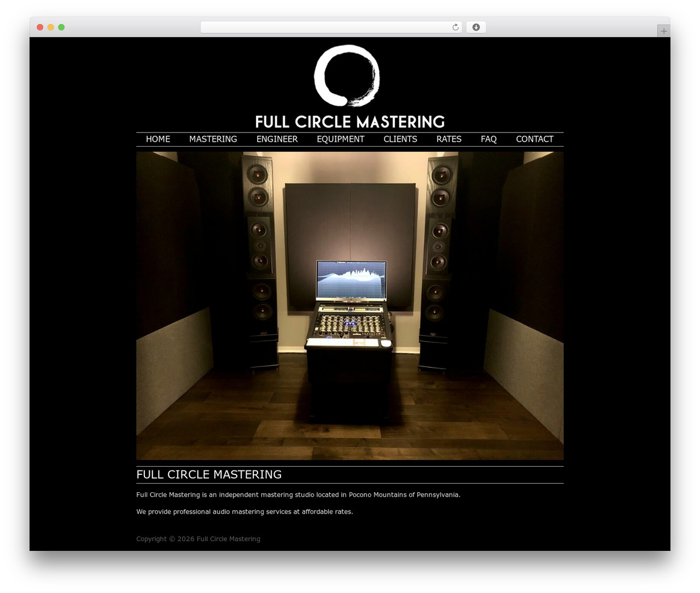The width and height of the screenshot is (700, 593).
Task: Go to the CONTACT page
Action: (535, 139)
